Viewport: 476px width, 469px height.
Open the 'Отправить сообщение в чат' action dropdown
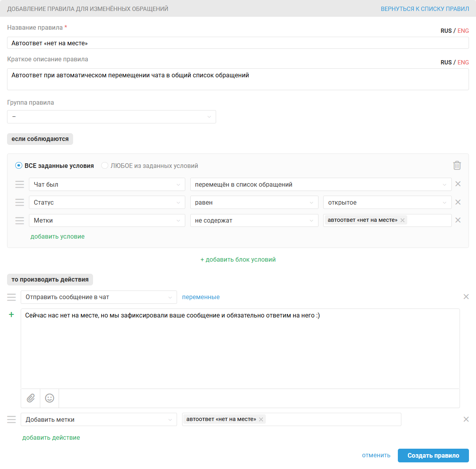tap(98, 297)
